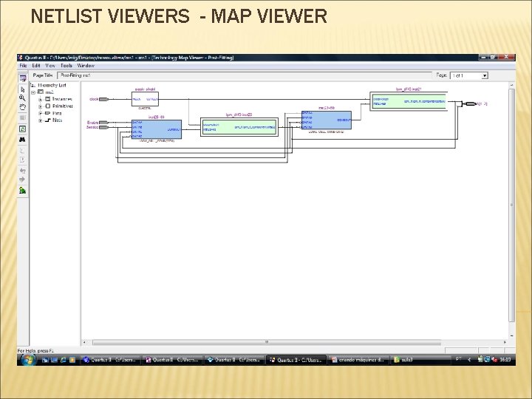Screen dimensions: 532x399
Task: Select Pins in the hierarchy tree
Action: point(57,113)
